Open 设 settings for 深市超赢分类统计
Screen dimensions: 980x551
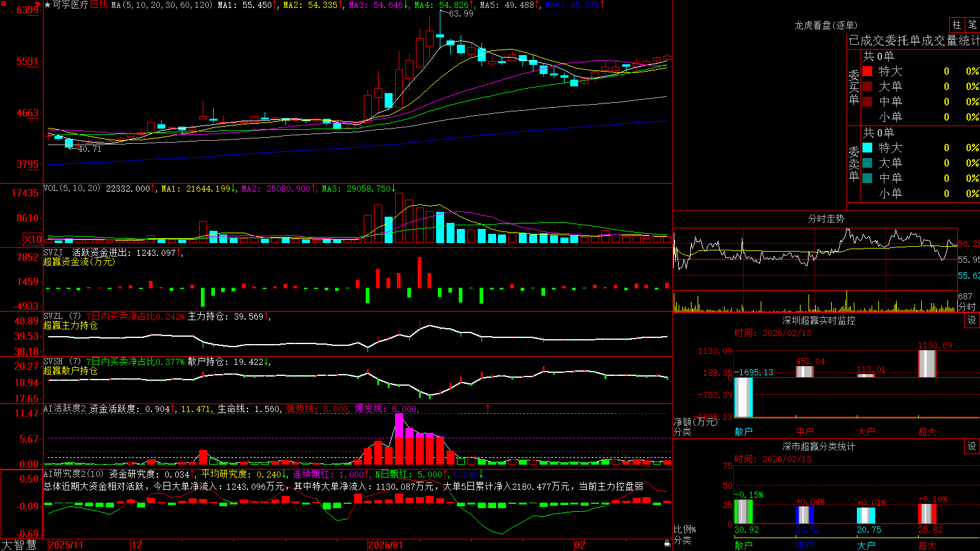tap(972, 446)
